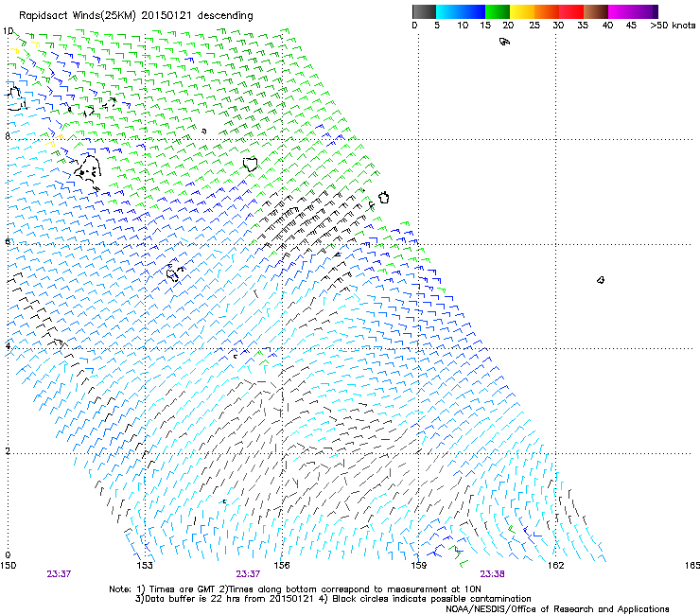Click the cyan 5-10 knots legend segment

pos(448,11)
